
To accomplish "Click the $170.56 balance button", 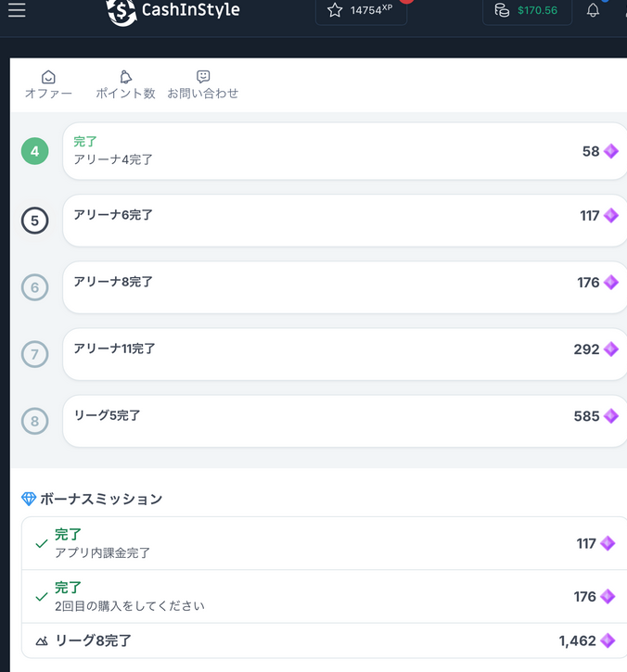I will 527,11.
